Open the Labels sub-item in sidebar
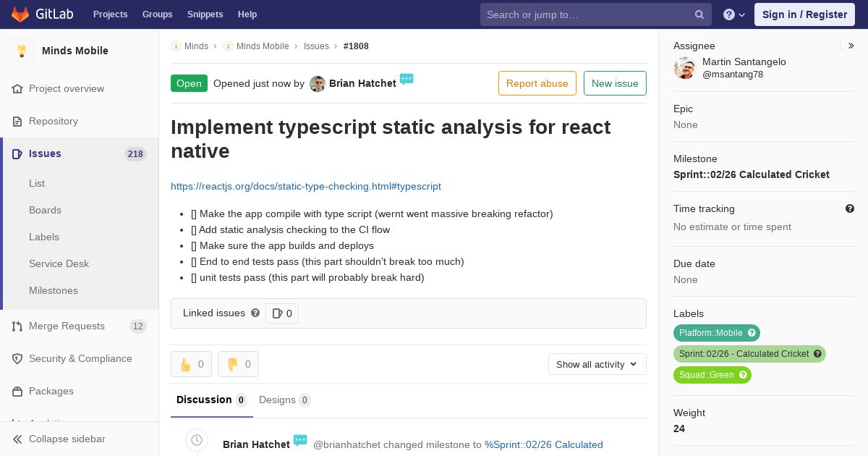 44,237
